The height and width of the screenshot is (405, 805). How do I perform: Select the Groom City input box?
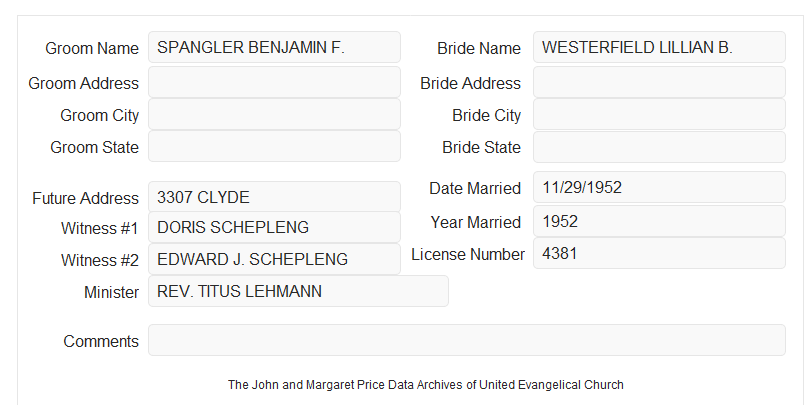pyautogui.click(x=274, y=114)
